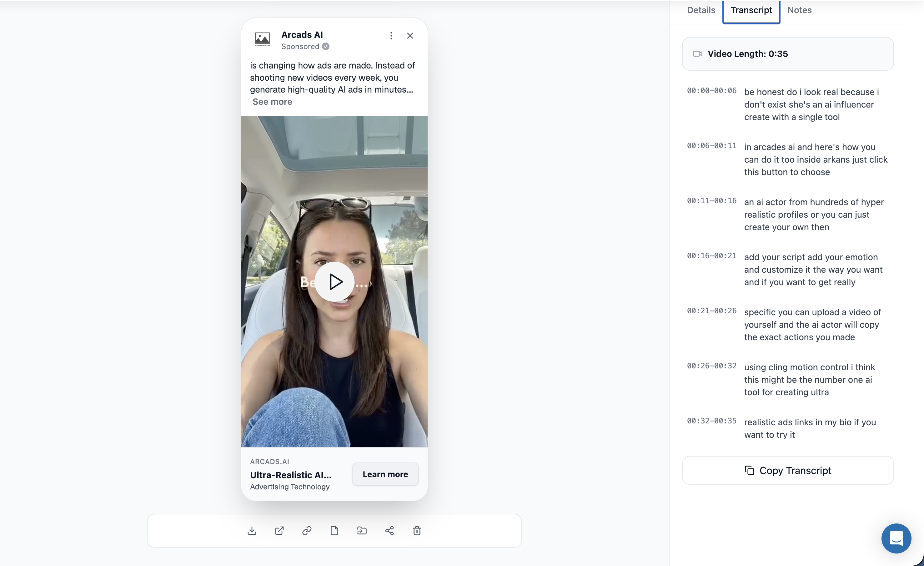The image size is (924, 566).
Task: Select timestamp 00:00–00:06
Action: click(x=711, y=91)
